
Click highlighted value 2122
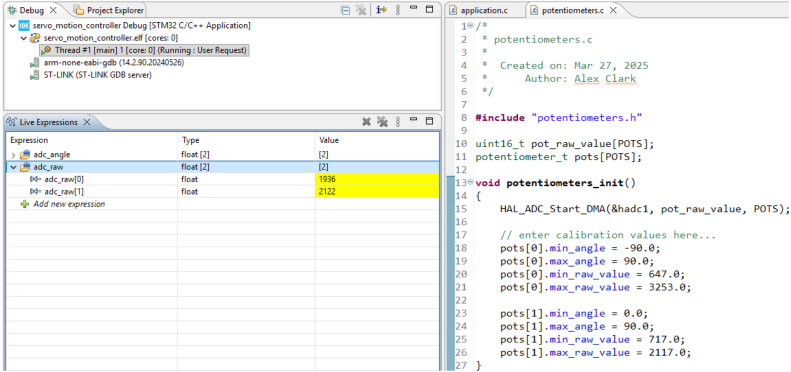327,191
